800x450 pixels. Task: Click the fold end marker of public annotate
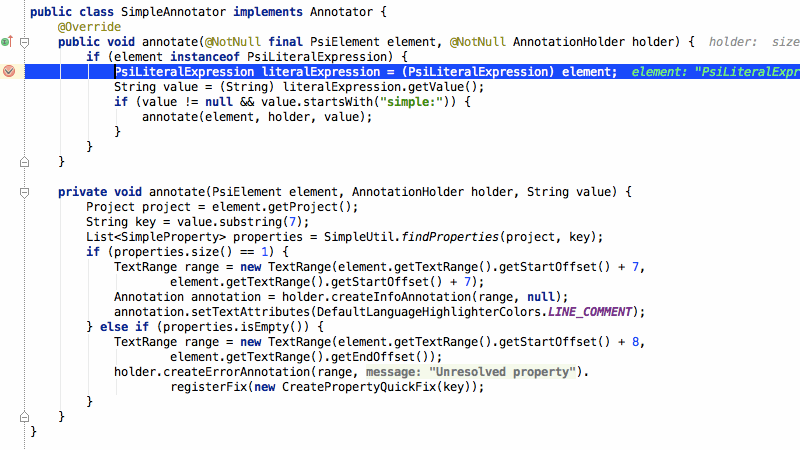point(24,162)
